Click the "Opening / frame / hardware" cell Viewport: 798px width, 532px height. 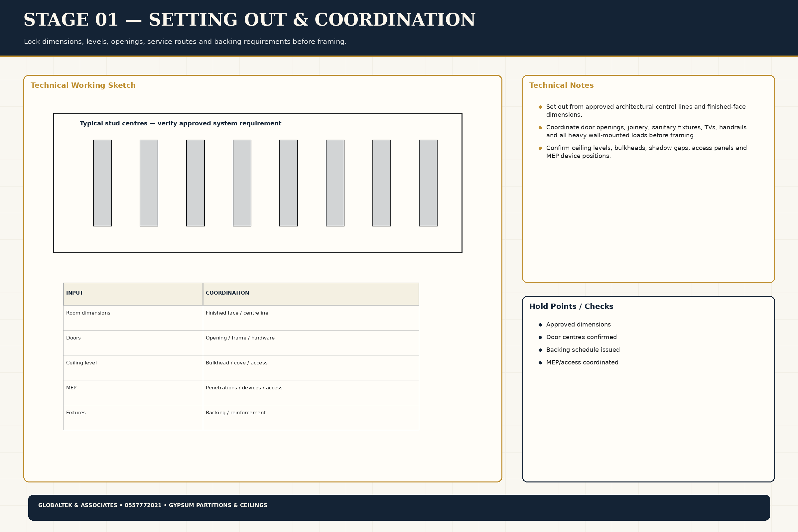[311, 343]
